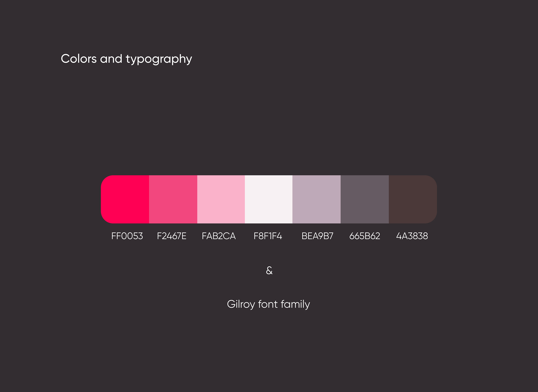The width and height of the screenshot is (538, 392).
Task: Pick the dark brown 4A3838 swatch
Action: click(x=413, y=199)
